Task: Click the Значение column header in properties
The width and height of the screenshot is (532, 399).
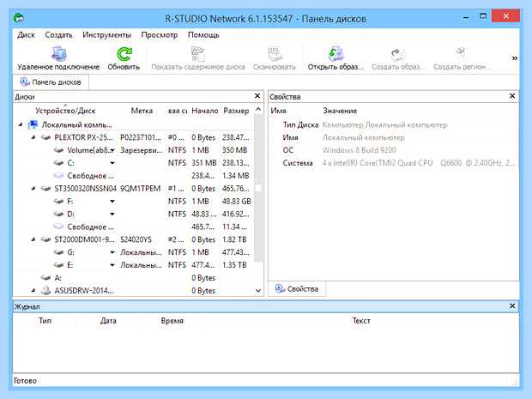Action: click(x=340, y=111)
